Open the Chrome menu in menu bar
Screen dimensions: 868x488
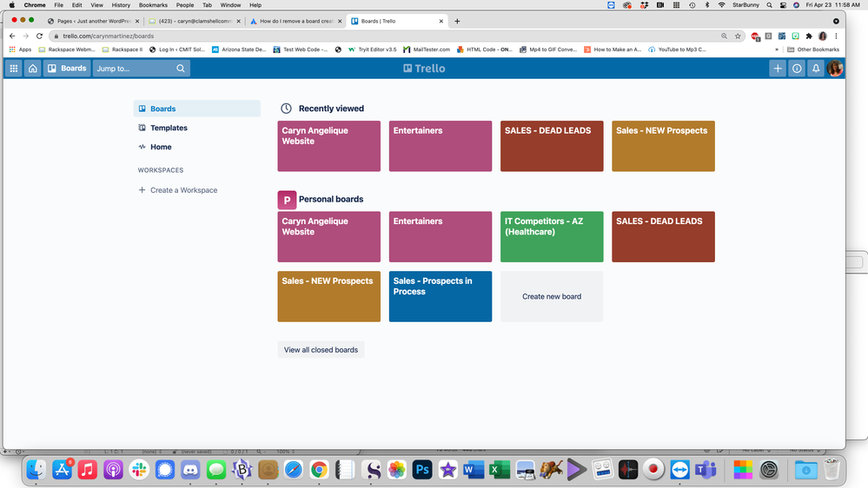35,5
